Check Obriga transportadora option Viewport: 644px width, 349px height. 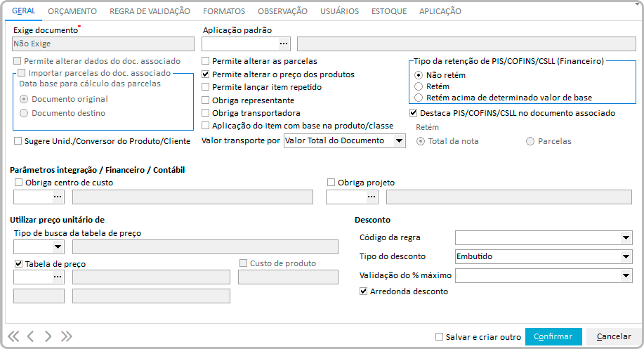[206, 113]
